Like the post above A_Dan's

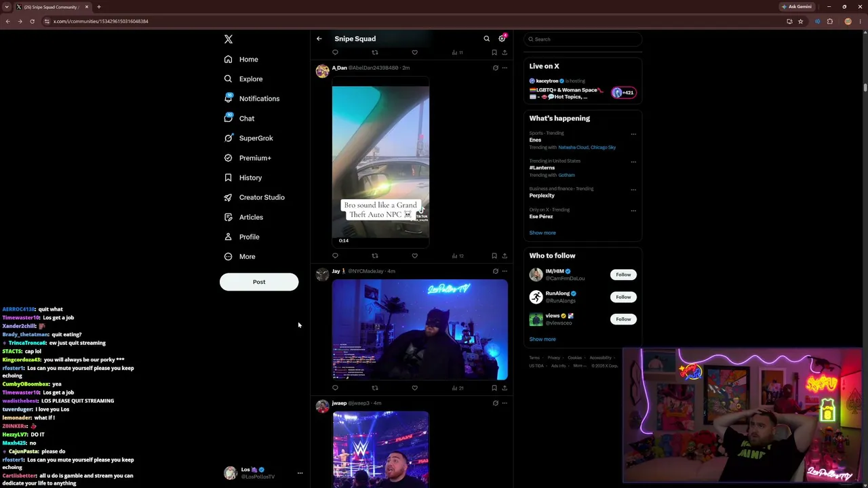point(415,52)
